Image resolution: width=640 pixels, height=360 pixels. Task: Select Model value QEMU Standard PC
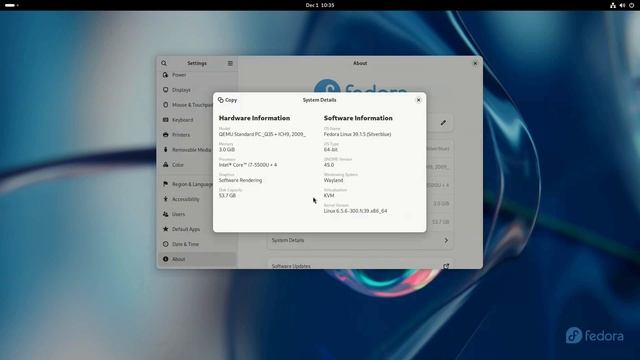click(262, 134)
